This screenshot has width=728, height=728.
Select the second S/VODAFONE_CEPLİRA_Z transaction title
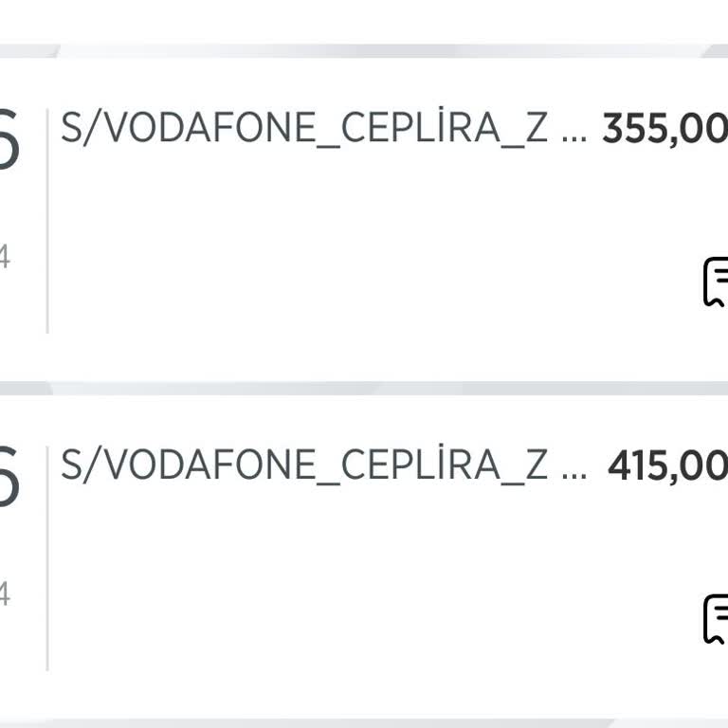point(304,464)
